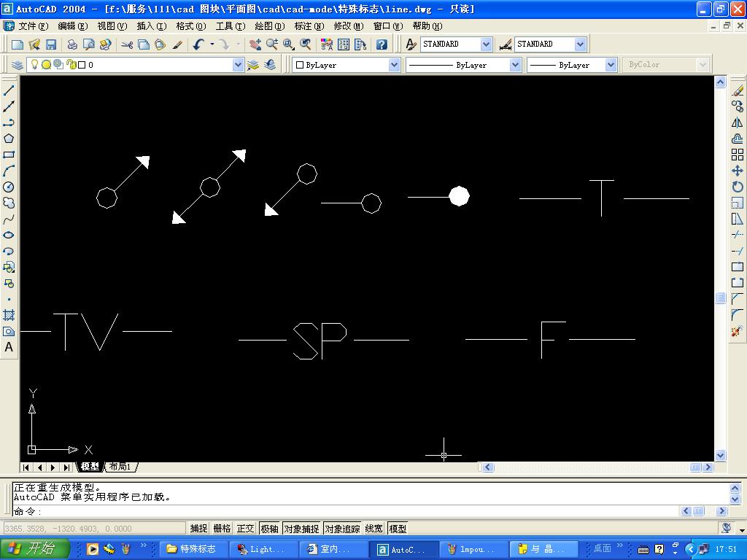Open the layer list dropdown

click(x=238, y=65)
